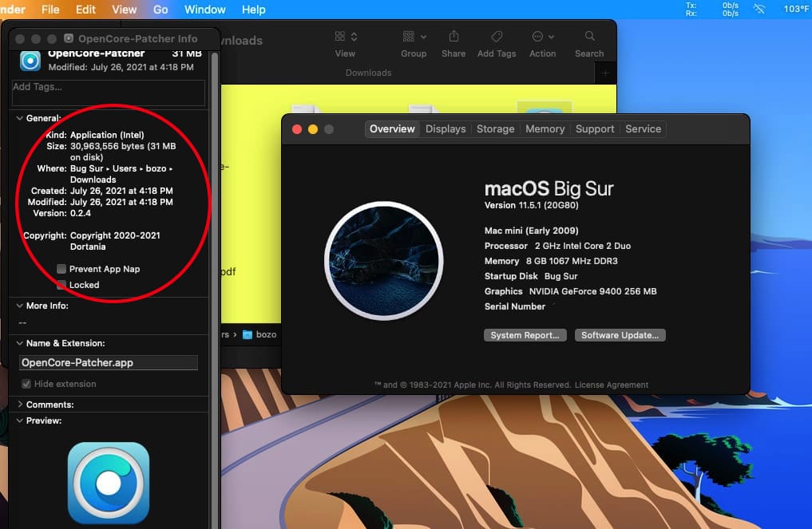
Task: Open the View switcher up-down arrows
Action: (x=355, y=36)
